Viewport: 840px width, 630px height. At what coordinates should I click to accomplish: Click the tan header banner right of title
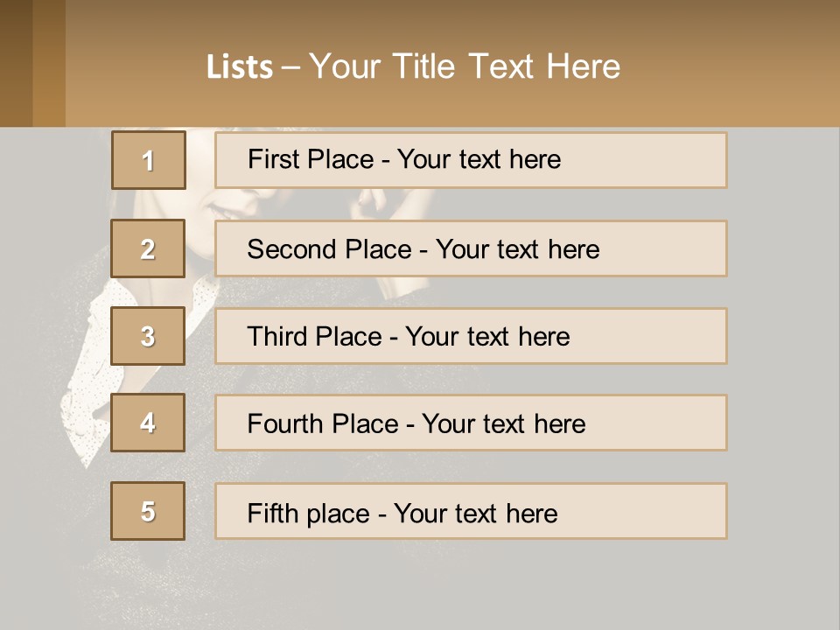pos(735,70)
